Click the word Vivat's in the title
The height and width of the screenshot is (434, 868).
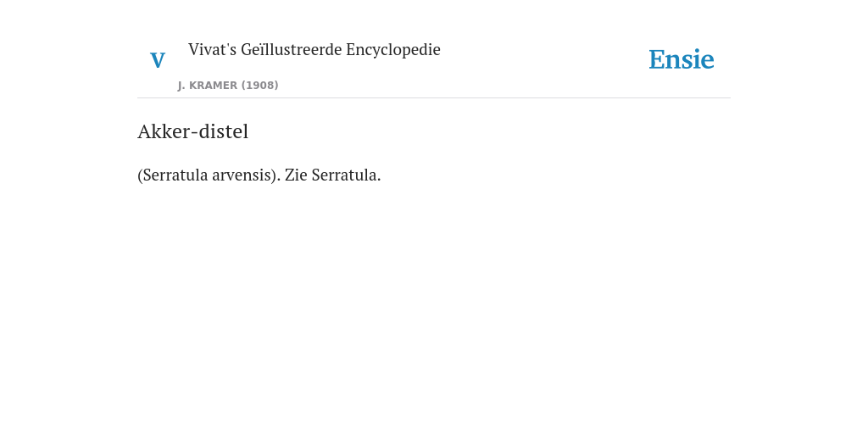[213, 50]
